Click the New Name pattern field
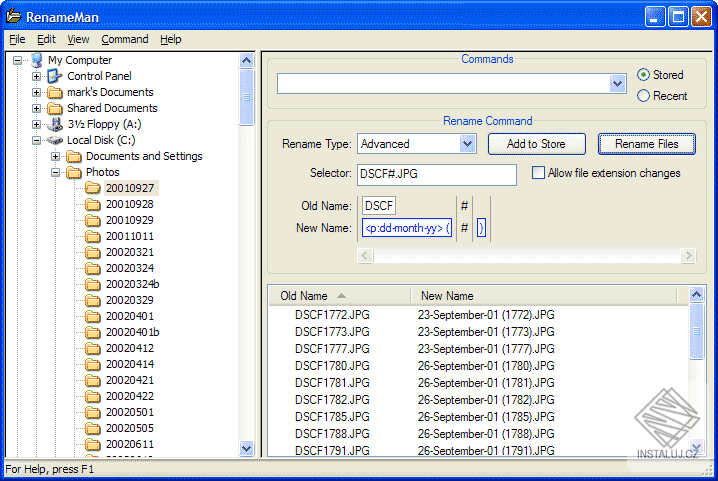The width and height of the screenshot is (718, 481). 407,228
